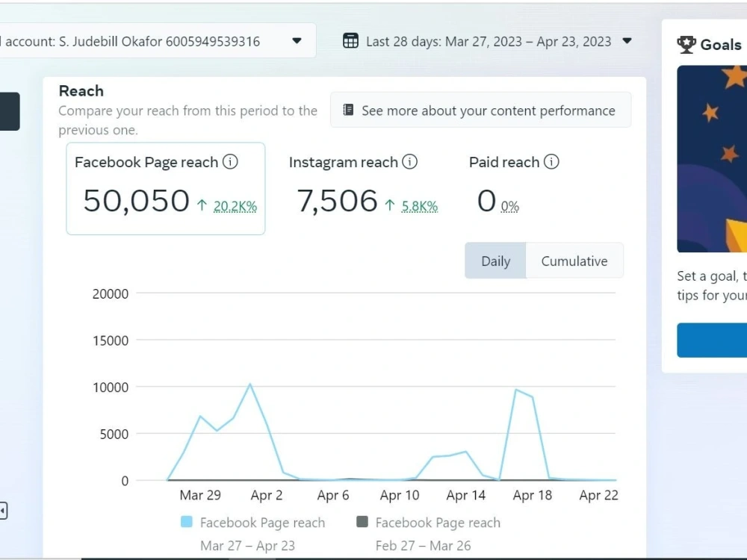
Task: Click the dark selected item in left sidebar
Action: tap(10, 111)
